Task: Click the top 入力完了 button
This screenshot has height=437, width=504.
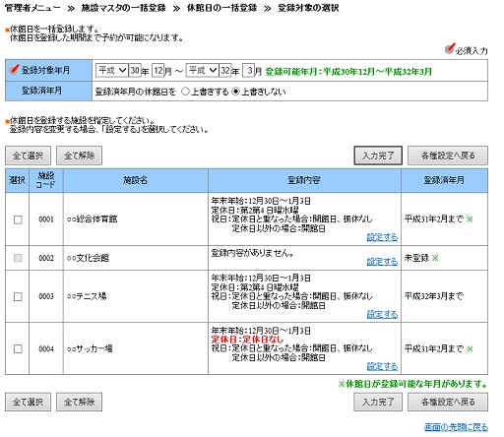Action: click(x=378, y=156)
